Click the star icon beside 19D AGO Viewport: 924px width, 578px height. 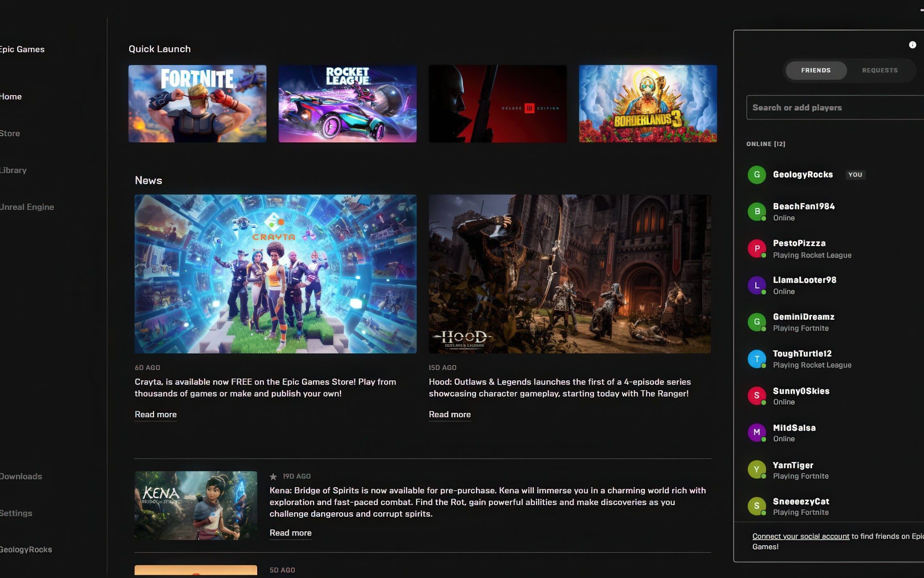[x=273, y=476]
